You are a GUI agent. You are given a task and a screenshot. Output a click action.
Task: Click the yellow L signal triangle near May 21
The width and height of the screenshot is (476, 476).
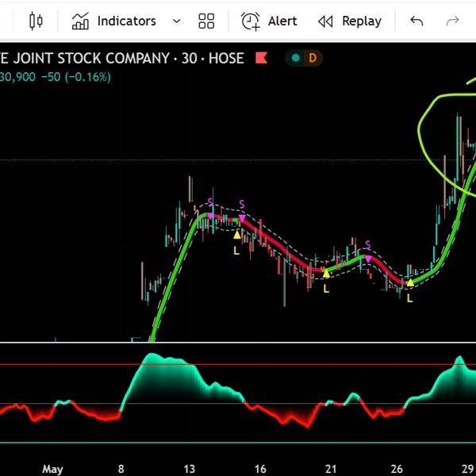(326, 274)
